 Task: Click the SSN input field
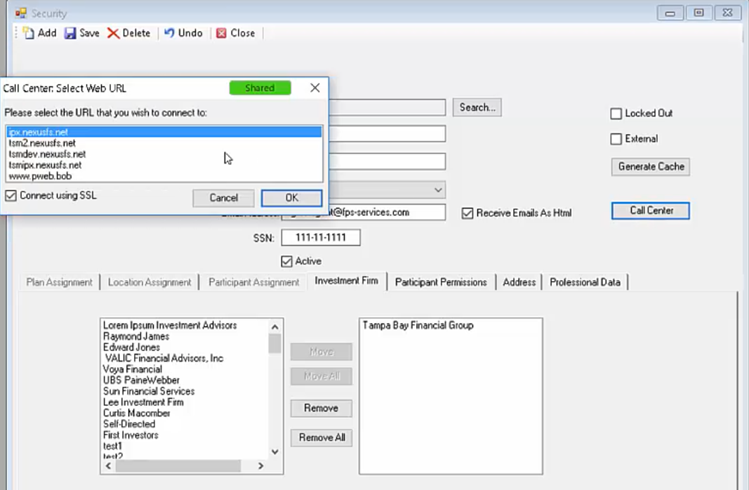(x=320, y=238)
